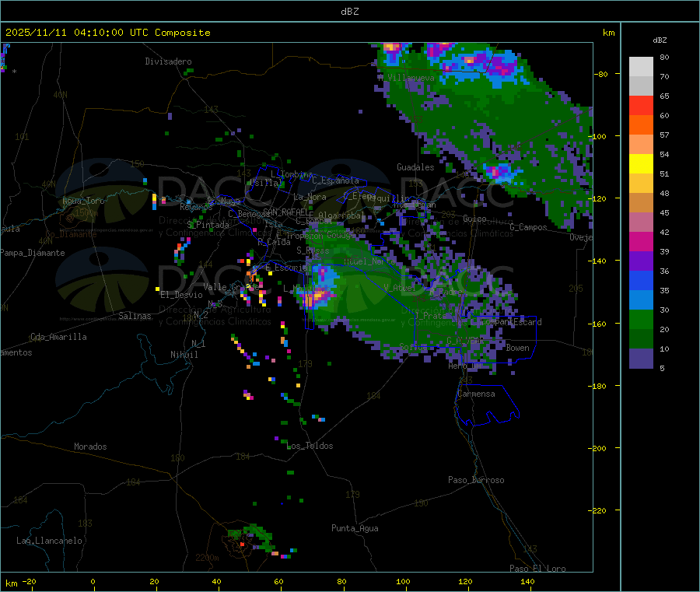Click the Divisadero map label
700x592 pixels.
click(168, 61)
